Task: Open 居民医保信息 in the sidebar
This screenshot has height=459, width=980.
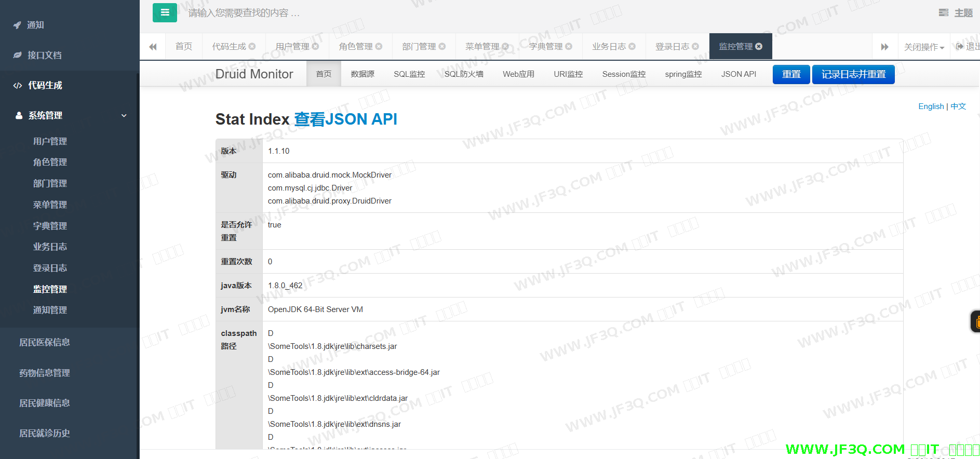Action: [x=45, y=342]
